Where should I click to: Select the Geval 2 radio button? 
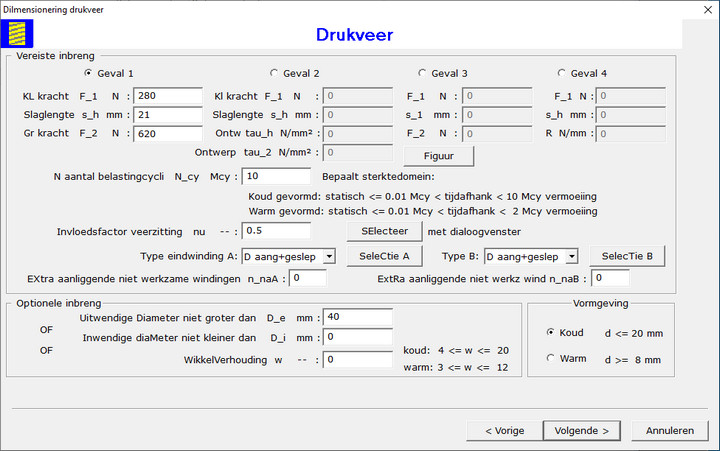(274, 73)
